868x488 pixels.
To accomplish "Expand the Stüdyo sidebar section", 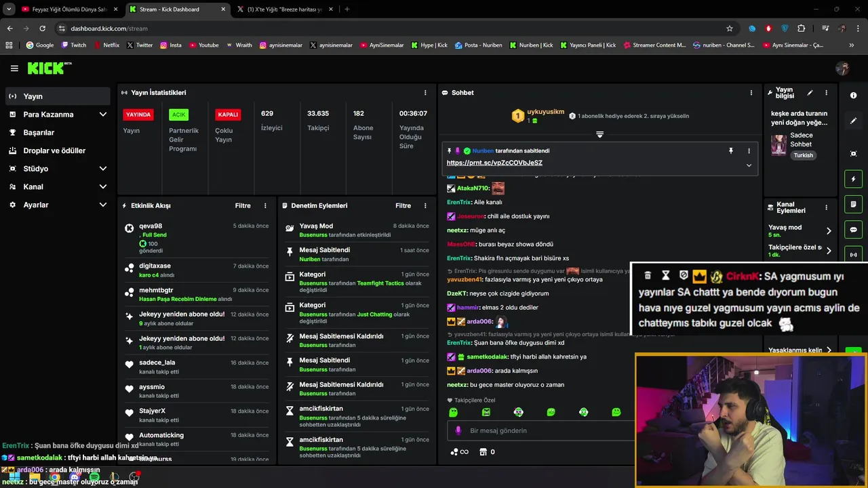I will click(58, 169).
